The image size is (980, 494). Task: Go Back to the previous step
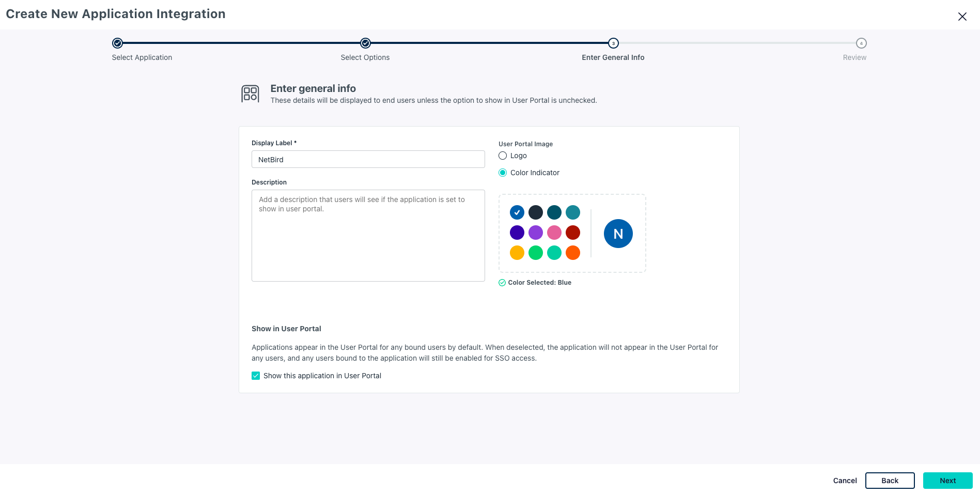click(890, 481)
